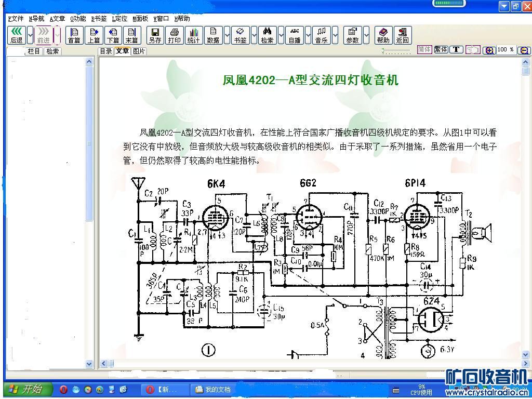Open the L定位 menu

click(120, 19)
